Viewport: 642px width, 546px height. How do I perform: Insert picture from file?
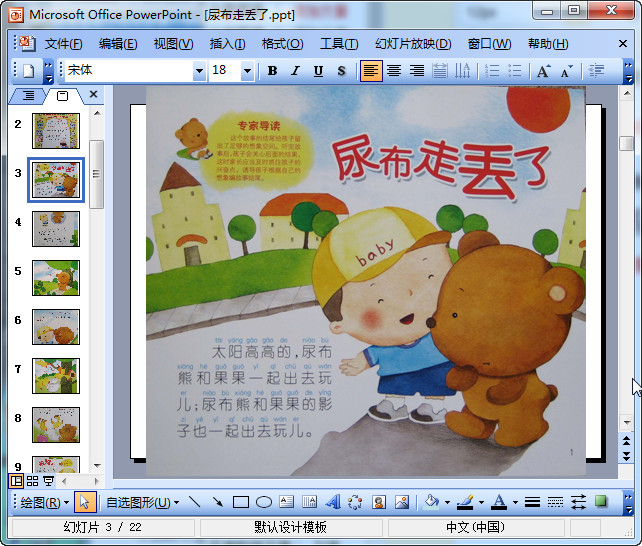pos(402,502)
